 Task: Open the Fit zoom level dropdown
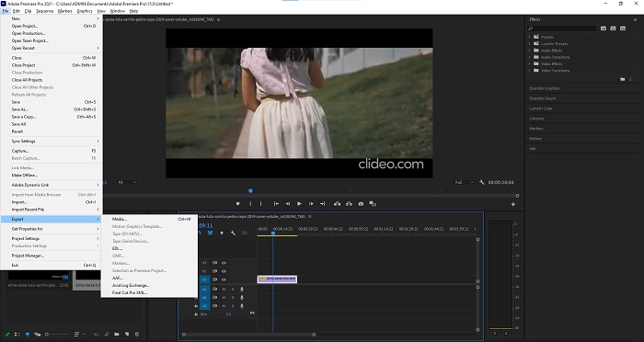point(127,182)
